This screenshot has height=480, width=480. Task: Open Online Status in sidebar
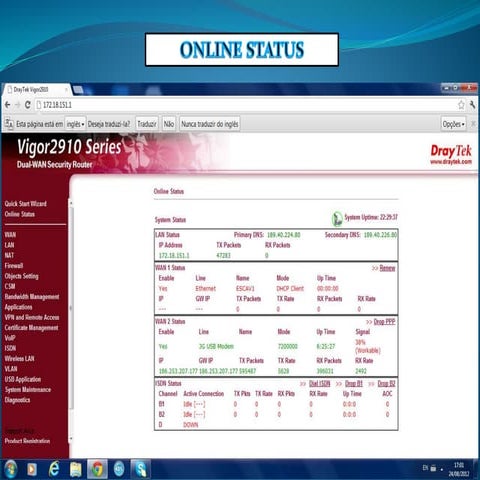pos(20,214)
